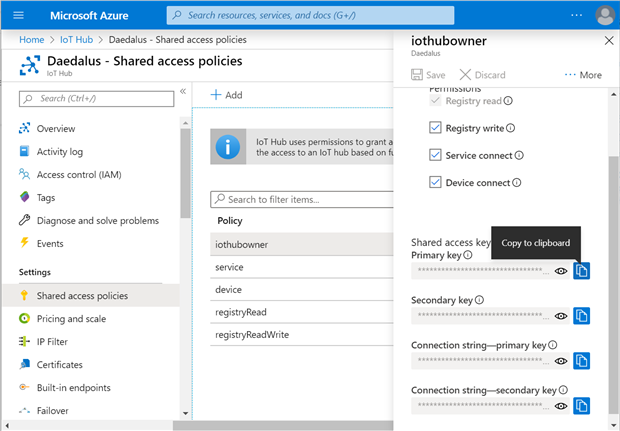This screenshot has width=620, height=431.
Task: Click the Failover icon
Action: 24,410
